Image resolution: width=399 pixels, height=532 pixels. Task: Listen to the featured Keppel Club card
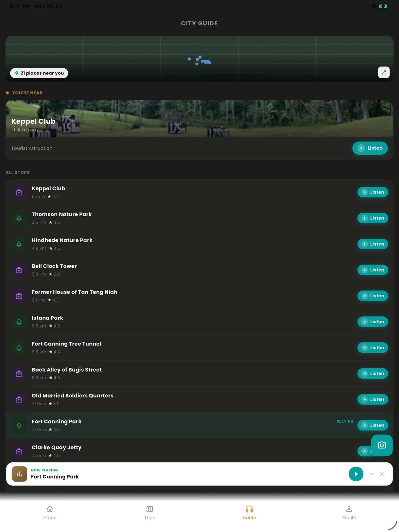[x=370, y=148]
